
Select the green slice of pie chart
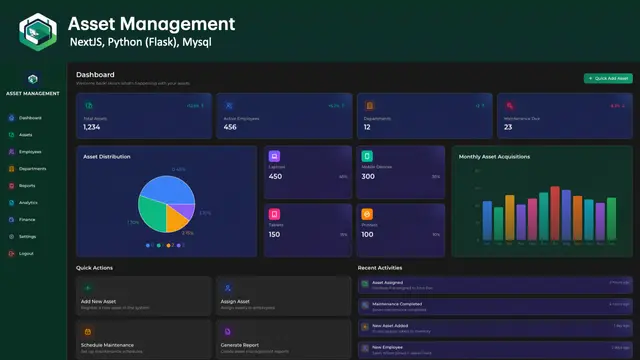152,214
